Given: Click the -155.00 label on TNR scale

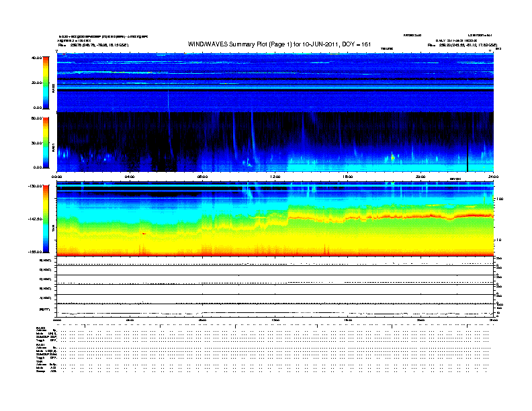Looking at the screenshot, I should [35, 252].
